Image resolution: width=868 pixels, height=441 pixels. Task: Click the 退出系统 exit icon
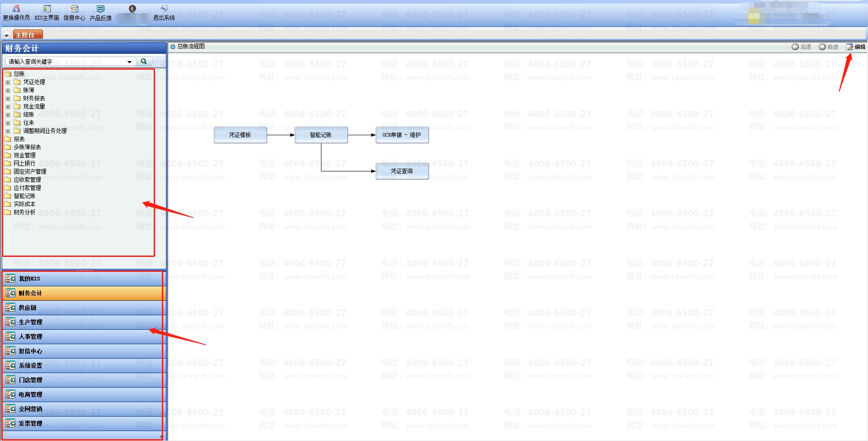164,9
